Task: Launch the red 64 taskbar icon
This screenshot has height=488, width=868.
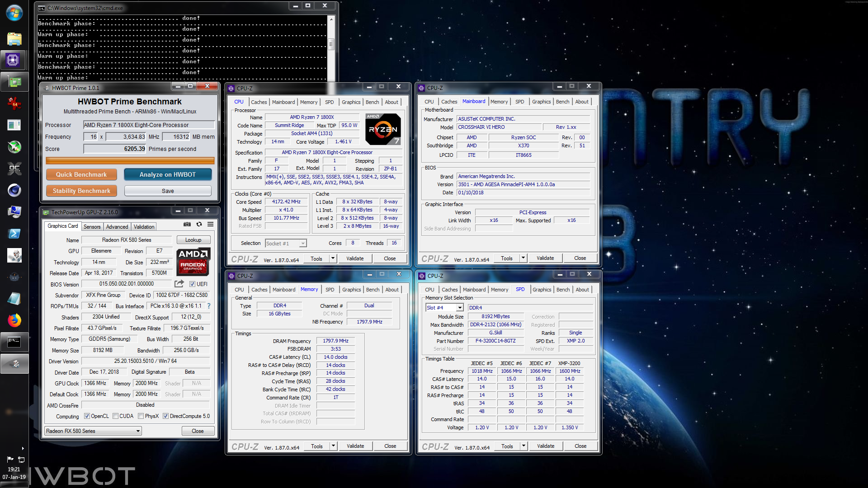Action: pyautogui.click(x=14, y=103)
